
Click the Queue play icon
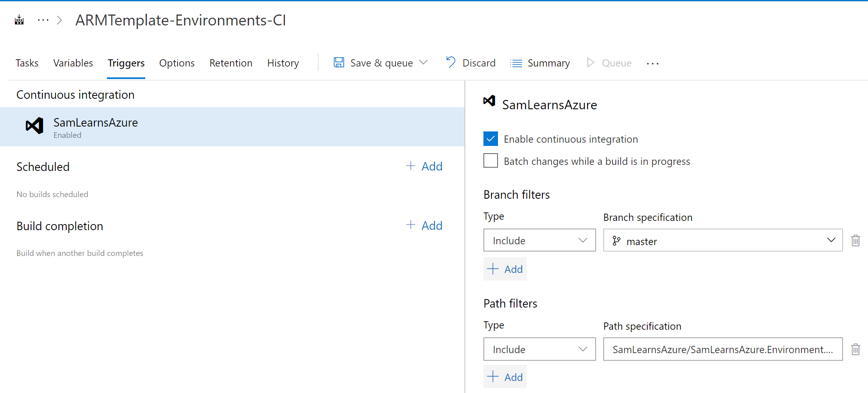(590, 62)
